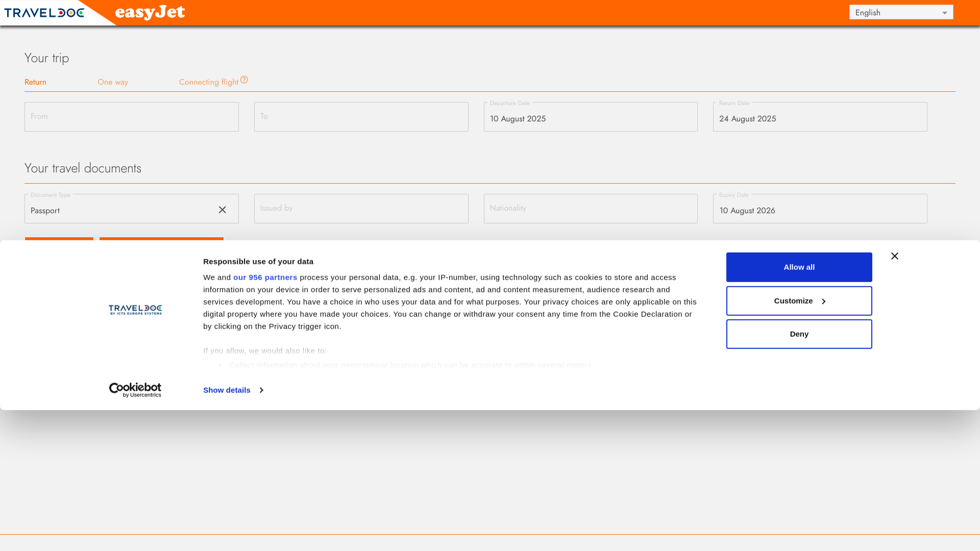Close the cookie consent banner

coord(895,256)
